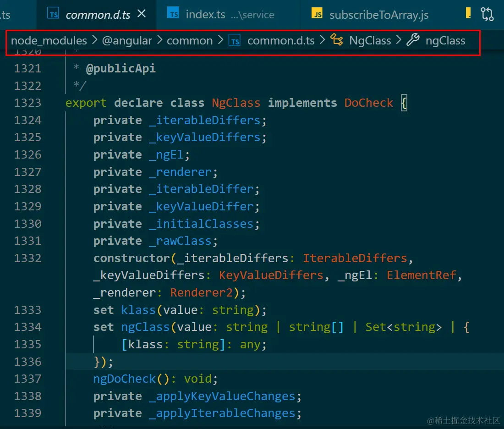Image resolution: width=504 pixels, height=429 pixels.
Task: Click the yellow bookmark icon in the tab bar
Action: pyautogui.click(x=468, y=13)
